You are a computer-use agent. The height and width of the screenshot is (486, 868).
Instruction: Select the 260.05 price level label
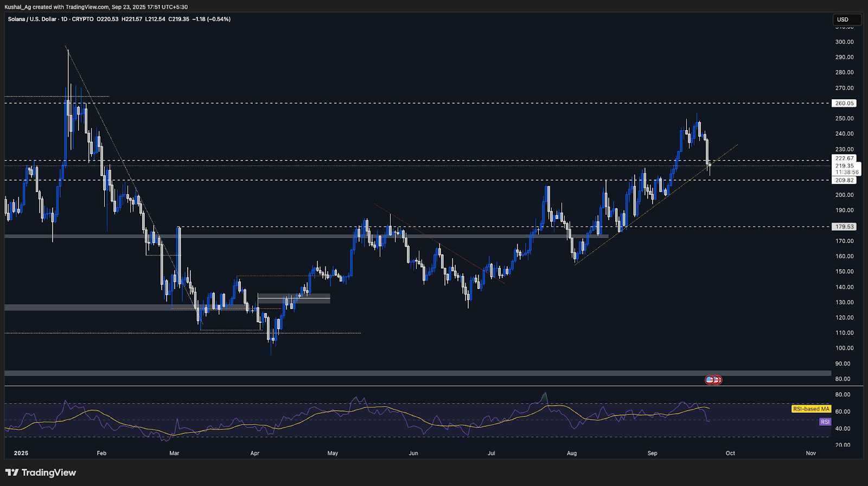click(x=844, y=103)
